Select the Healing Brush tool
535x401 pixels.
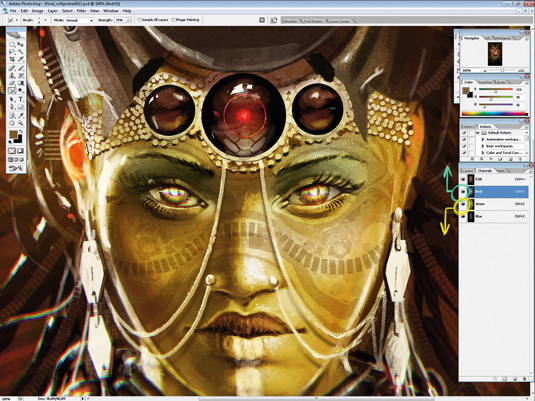(12, 68)
